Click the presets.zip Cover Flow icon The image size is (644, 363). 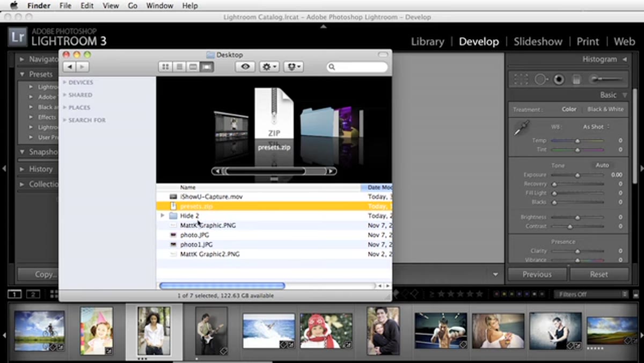click(x=274, y=114)
